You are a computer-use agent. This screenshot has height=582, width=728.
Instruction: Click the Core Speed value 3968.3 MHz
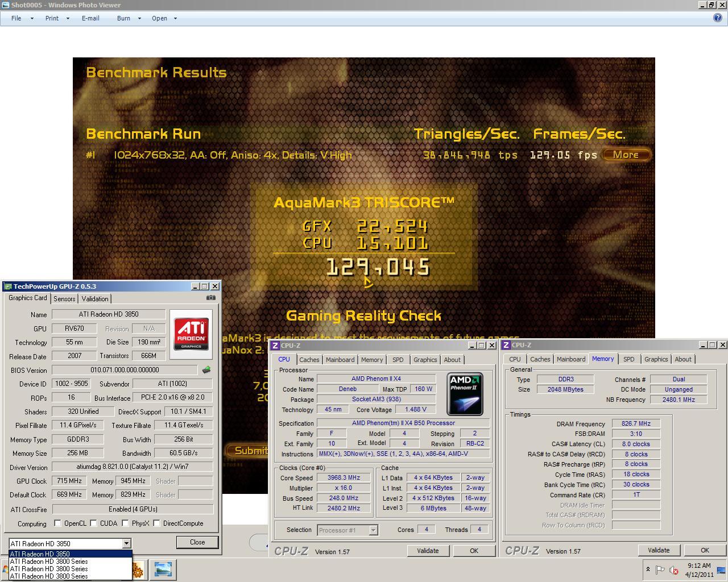[x=344, y=478]
